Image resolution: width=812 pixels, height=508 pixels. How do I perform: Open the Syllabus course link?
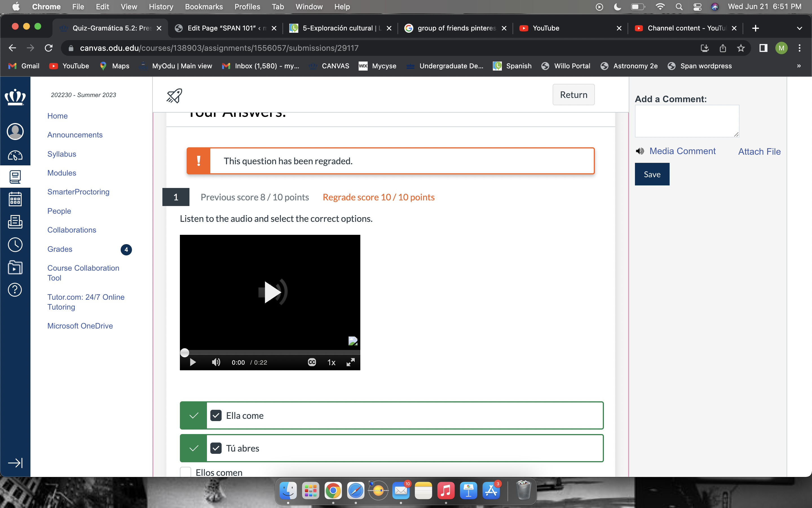(62, 154)
